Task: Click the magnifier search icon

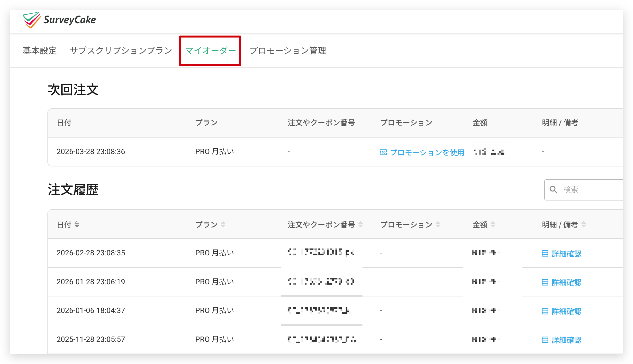Action: [x=553, y=190]
